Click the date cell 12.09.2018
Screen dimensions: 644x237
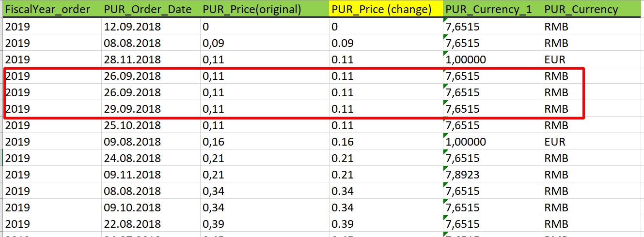click(x=132, y=27)
